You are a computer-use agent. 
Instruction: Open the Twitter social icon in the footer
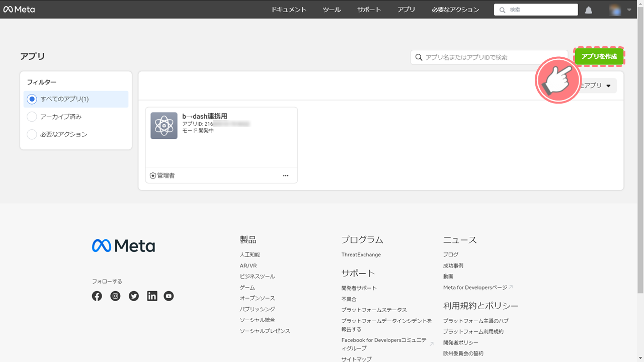[x=134, y=296]
